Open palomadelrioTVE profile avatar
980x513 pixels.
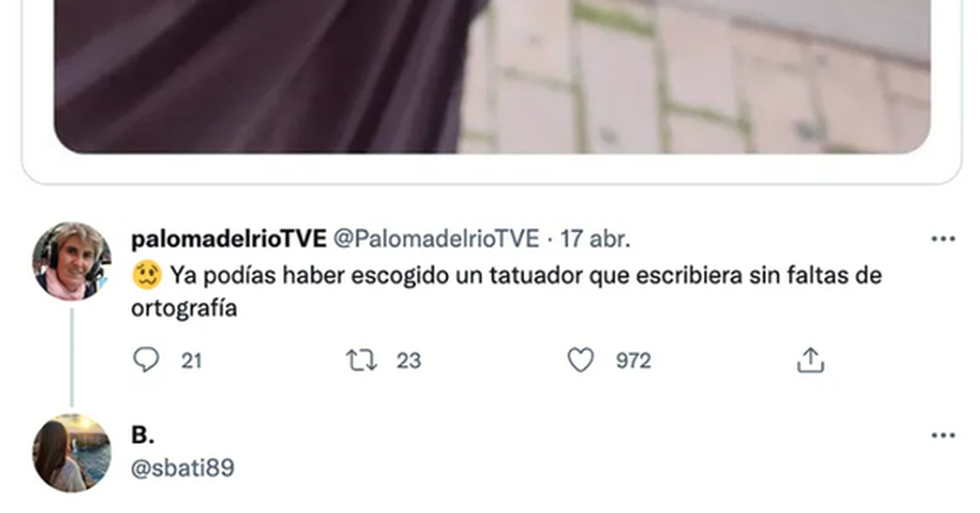72,262
